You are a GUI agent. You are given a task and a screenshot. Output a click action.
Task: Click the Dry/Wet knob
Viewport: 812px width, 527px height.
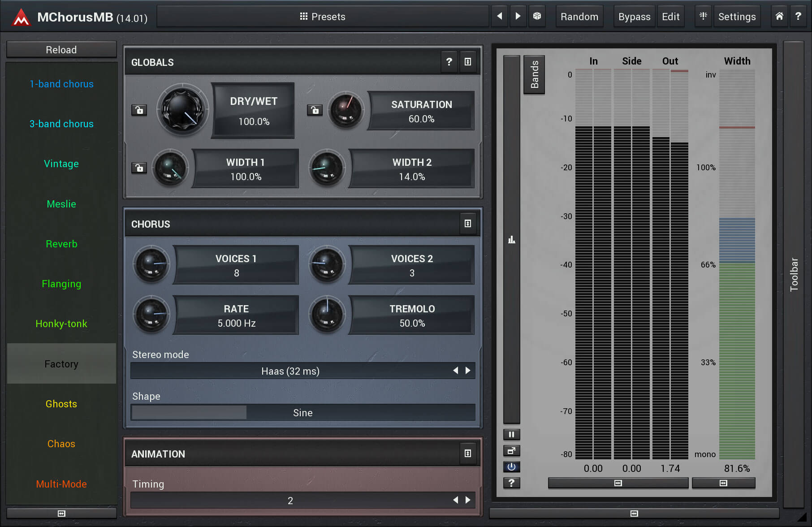182,110
